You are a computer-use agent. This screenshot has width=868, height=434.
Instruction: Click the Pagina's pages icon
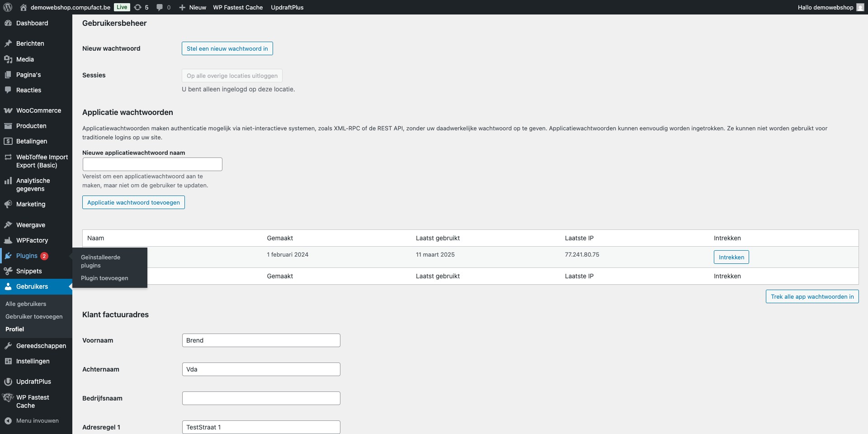coord(8,75)
